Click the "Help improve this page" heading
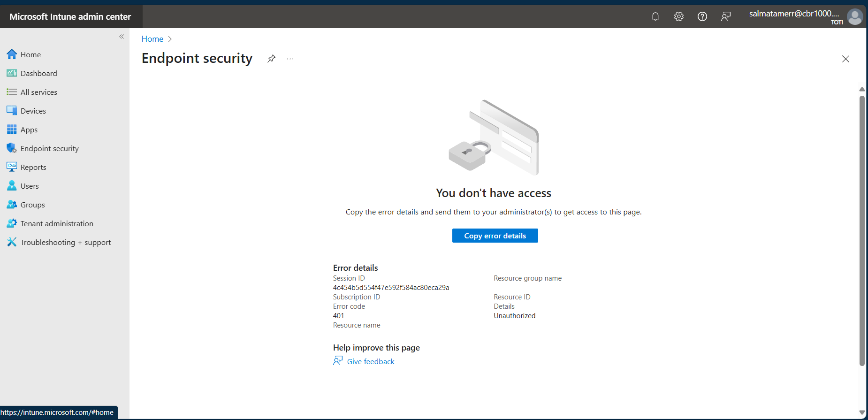This screenshot has width=868, height=420. (x=376, y=348)
